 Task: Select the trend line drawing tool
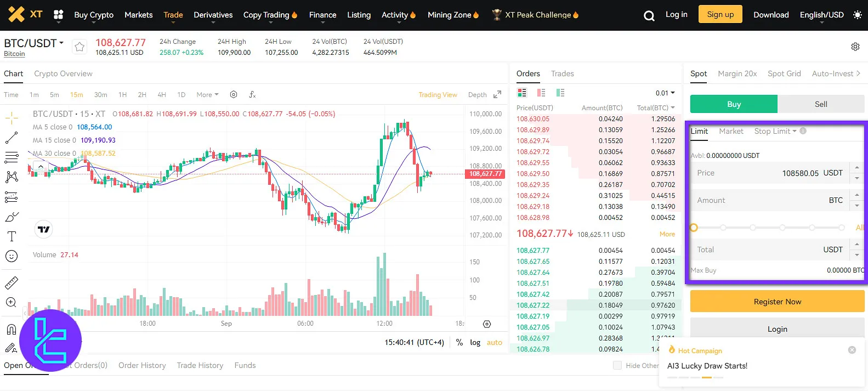(x=12, y=138)
